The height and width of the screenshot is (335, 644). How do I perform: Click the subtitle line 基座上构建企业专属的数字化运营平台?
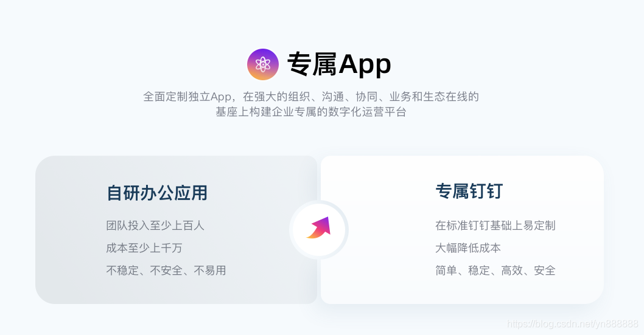tap(311, 111)
